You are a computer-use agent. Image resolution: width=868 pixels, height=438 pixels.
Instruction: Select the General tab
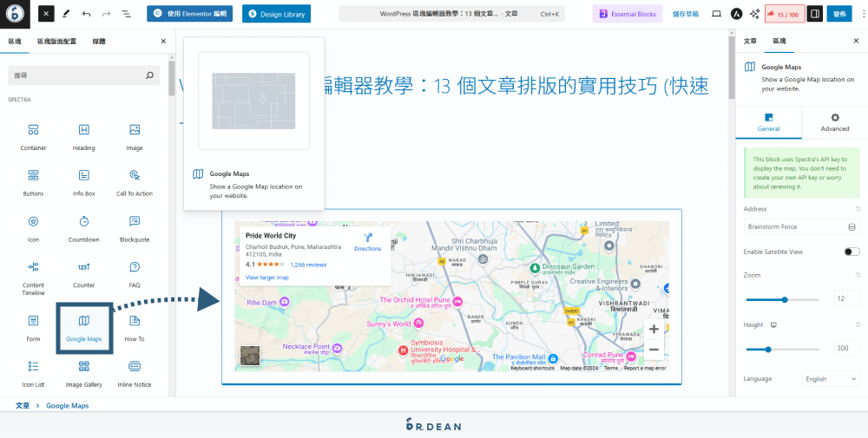(x=768, y=122)
